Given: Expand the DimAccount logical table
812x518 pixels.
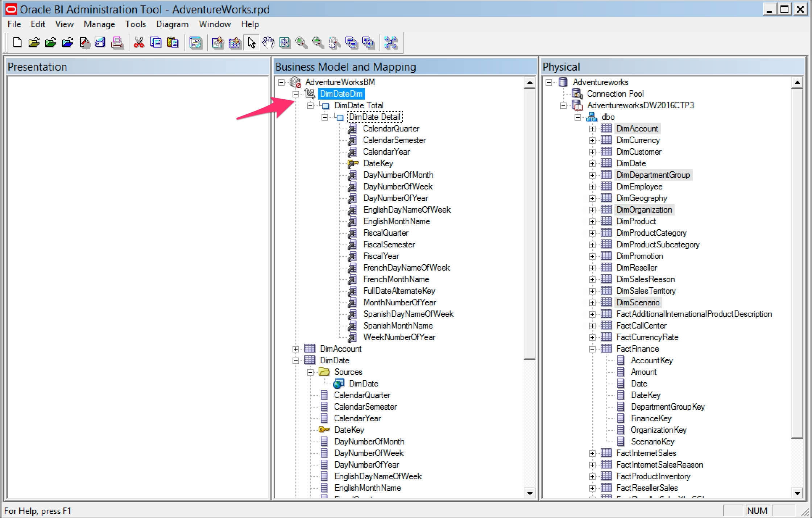Looking at the screenshot, I should coord(296,349).
